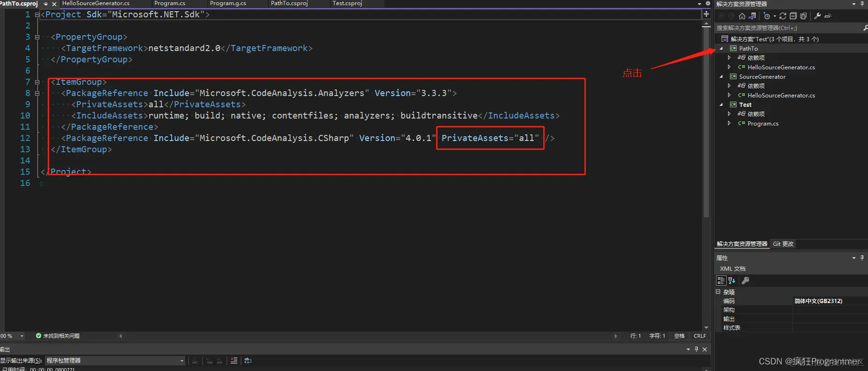The height and width of the screenshot is (371, 868).
Task: Close the Output window panel
Action: [705, 349]
